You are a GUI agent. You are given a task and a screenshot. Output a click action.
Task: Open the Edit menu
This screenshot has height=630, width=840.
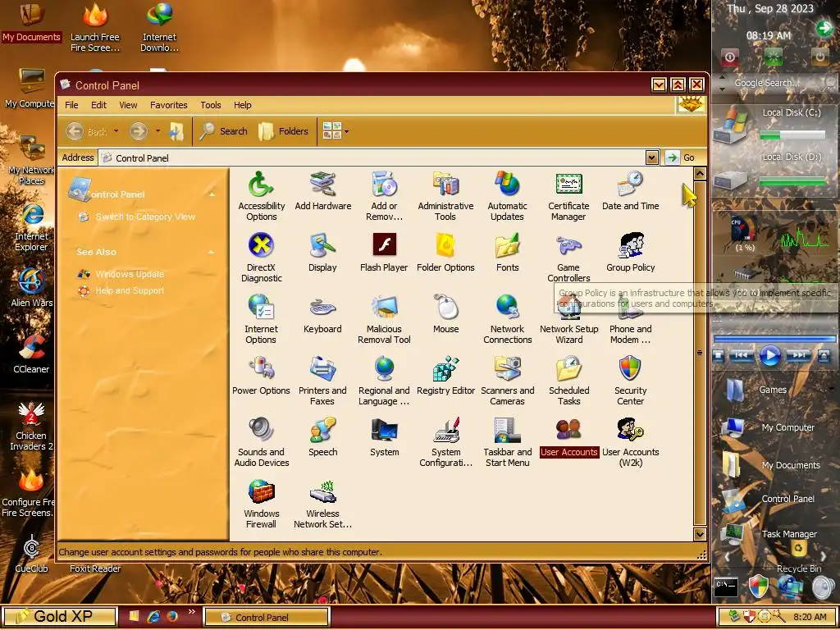click(x=98, y=105)
